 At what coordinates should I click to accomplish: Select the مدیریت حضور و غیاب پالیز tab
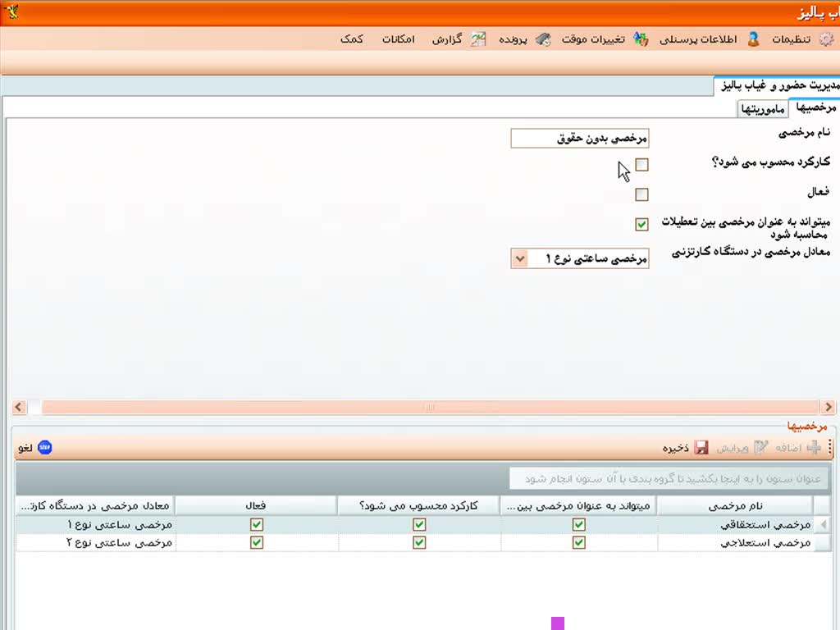[778, 85]
